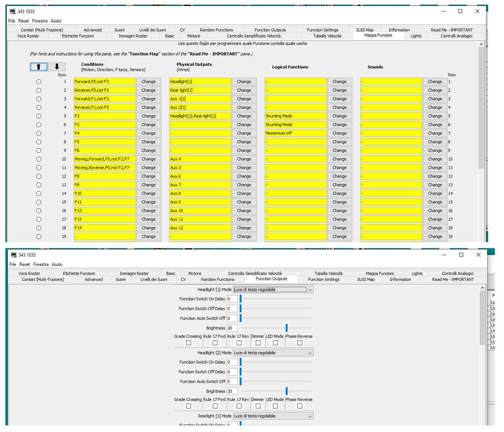504x432 pixels.
Task: Tick Grade Crossing checkbox for Headlight [1]
Action: (188, 343)
